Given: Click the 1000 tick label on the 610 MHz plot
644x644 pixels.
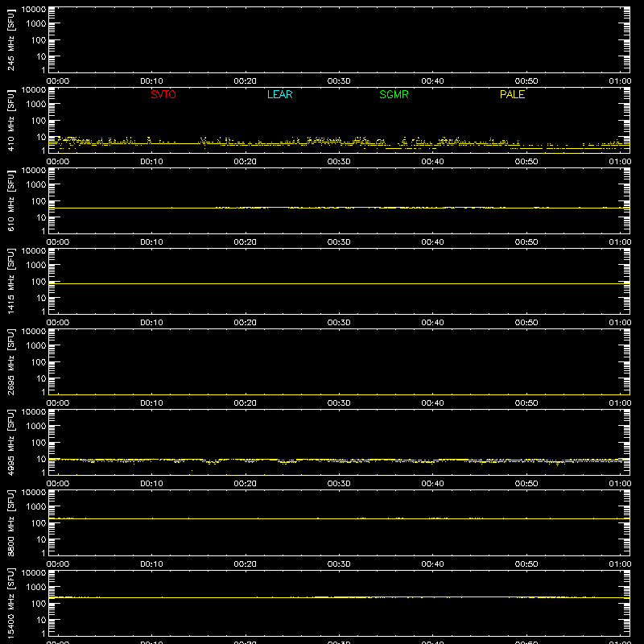Looking at the screenshot, I should click(36, 185).
